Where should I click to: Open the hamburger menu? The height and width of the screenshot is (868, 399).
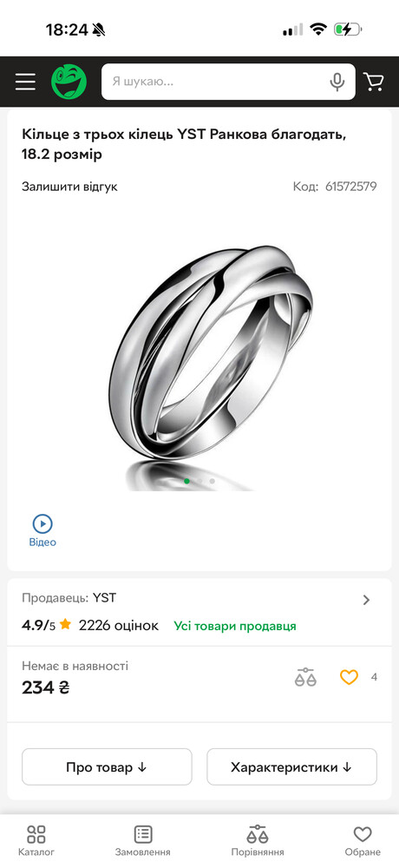[25, 82]
